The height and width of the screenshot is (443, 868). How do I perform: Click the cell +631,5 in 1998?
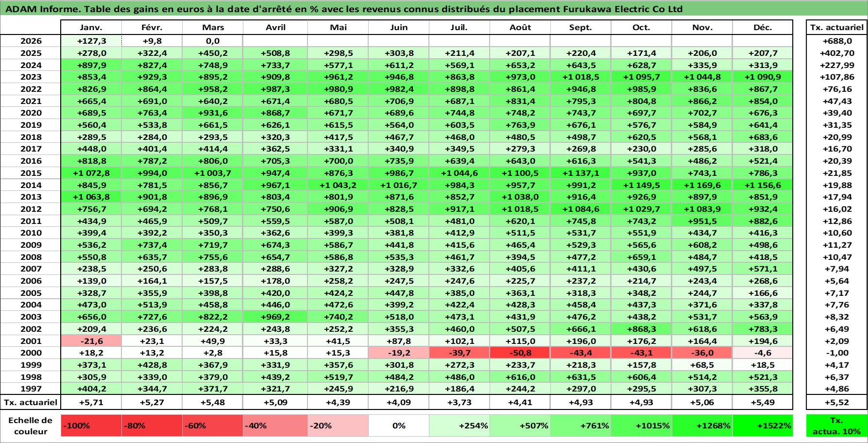[580, 377]
